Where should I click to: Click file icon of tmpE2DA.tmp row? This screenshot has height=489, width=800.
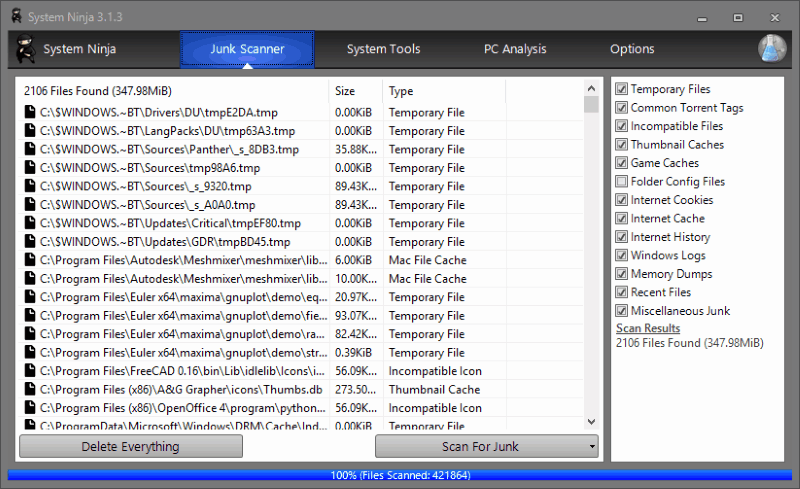[30, 112]
